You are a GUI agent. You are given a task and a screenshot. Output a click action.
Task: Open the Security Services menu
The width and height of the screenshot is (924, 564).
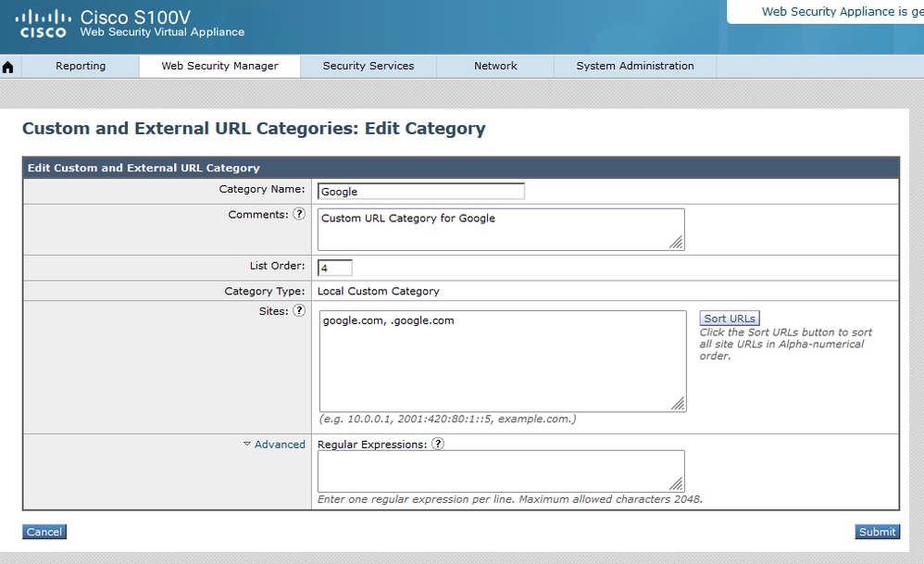(368, 66)
